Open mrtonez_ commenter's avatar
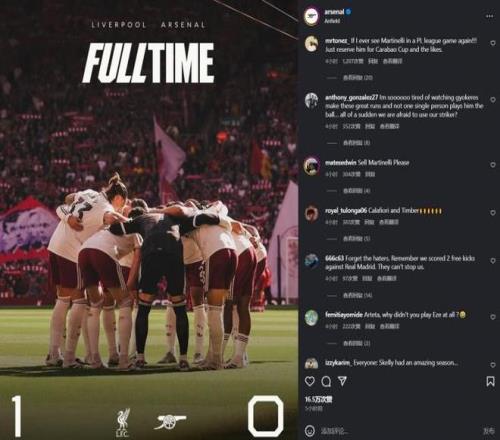The width and height of the screenshot is (500, 440). (311, 44)
